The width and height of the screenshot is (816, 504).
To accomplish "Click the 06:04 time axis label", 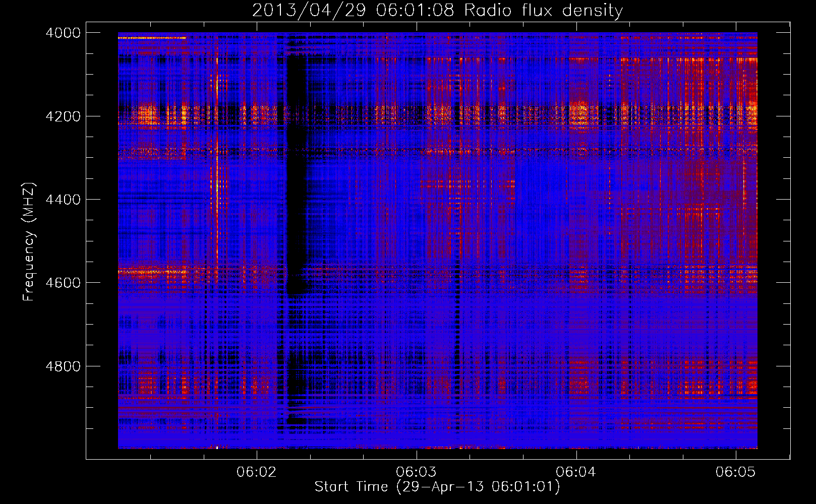I will (576, 472).
